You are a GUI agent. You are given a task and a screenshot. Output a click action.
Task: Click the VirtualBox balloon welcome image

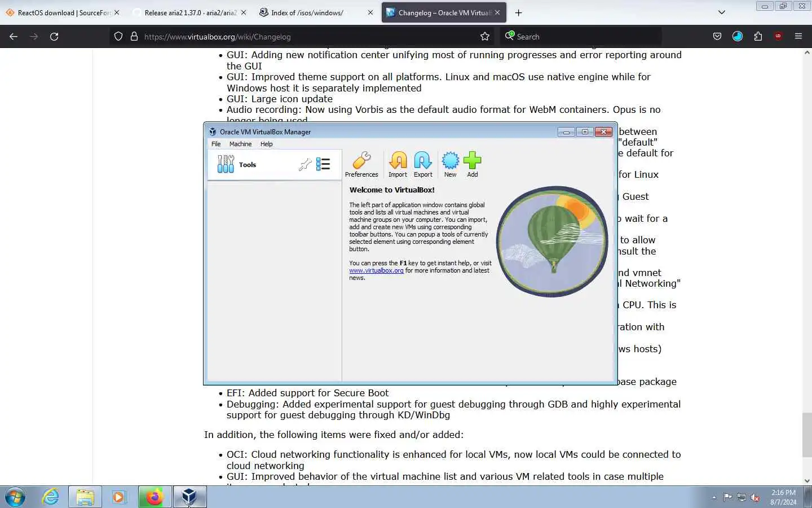552,242
